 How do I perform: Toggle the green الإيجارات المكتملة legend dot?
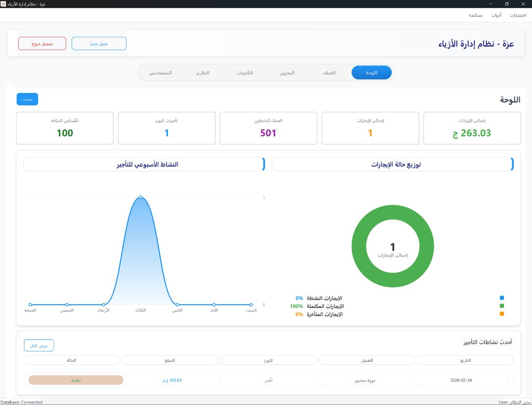pyautogui.click(x=501, y=306)
